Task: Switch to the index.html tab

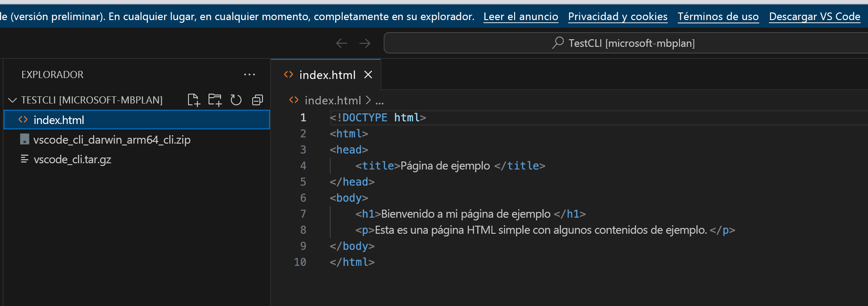Action: 326,74
